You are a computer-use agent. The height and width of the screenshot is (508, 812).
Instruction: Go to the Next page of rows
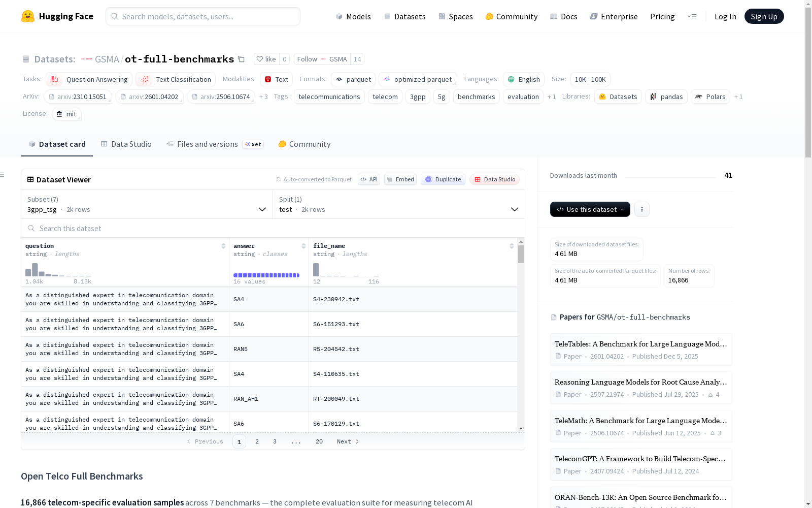coord(348,441)
